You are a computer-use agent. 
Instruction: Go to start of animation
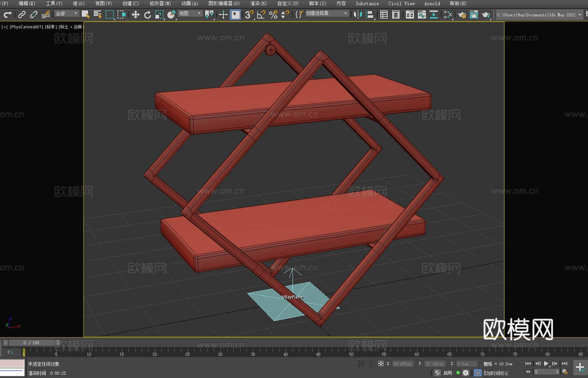point(528,364)
